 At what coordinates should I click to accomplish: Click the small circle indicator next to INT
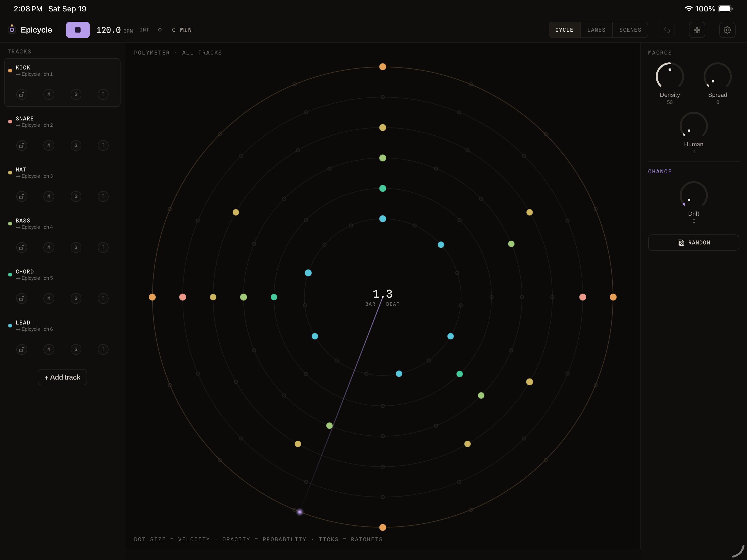(x=160, y=30)
